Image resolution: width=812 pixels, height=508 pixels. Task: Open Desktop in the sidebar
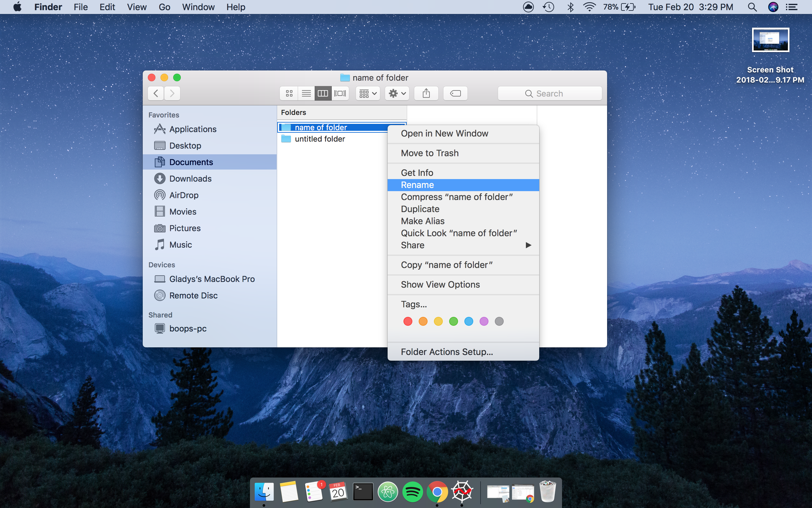click(210, 145)
